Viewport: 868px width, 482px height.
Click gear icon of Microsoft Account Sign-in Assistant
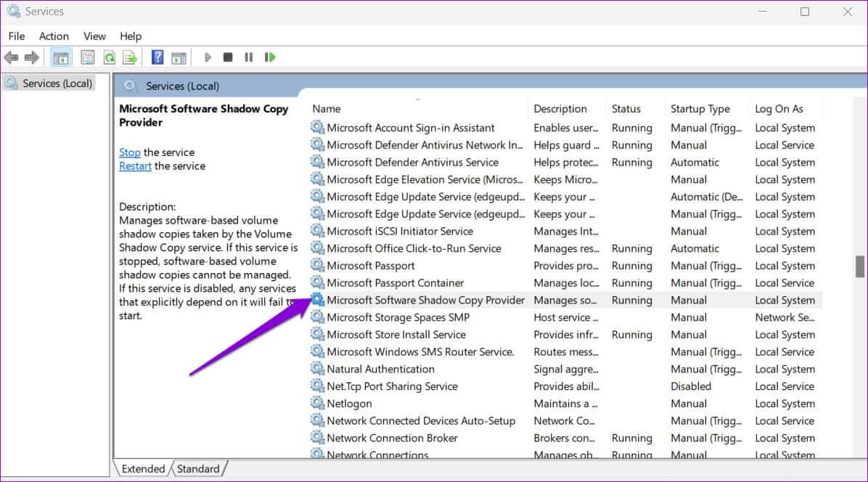click(x=317, y=128)
